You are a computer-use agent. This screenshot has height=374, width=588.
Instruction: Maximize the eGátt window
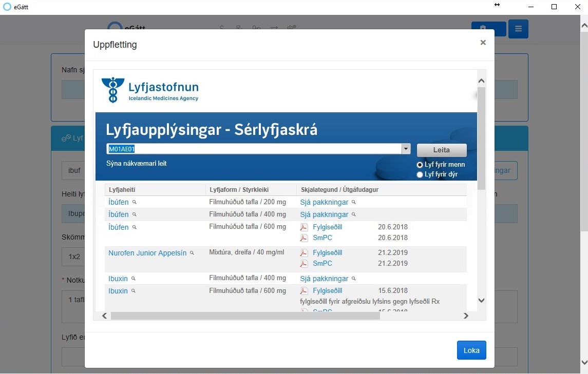pos(554,7)
